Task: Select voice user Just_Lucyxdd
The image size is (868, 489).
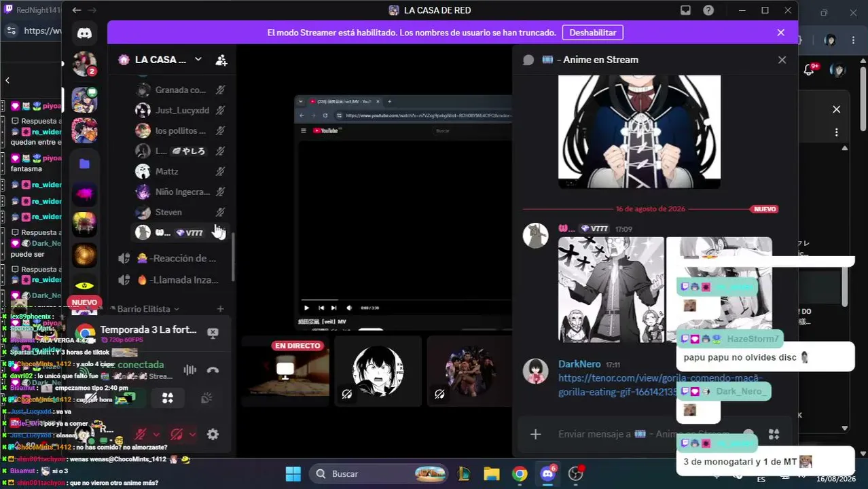Action: (x=181, y=110)
